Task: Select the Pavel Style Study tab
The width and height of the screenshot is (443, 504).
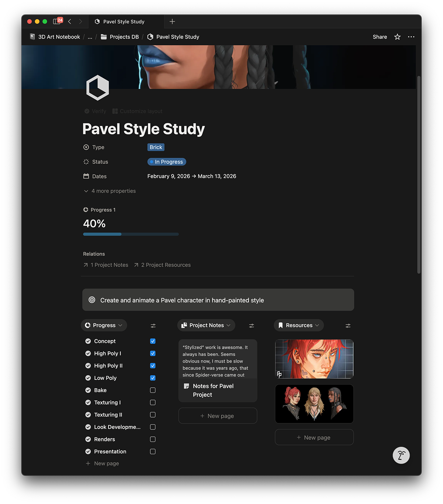Action: pyautogui.click(x=126, y=21)
